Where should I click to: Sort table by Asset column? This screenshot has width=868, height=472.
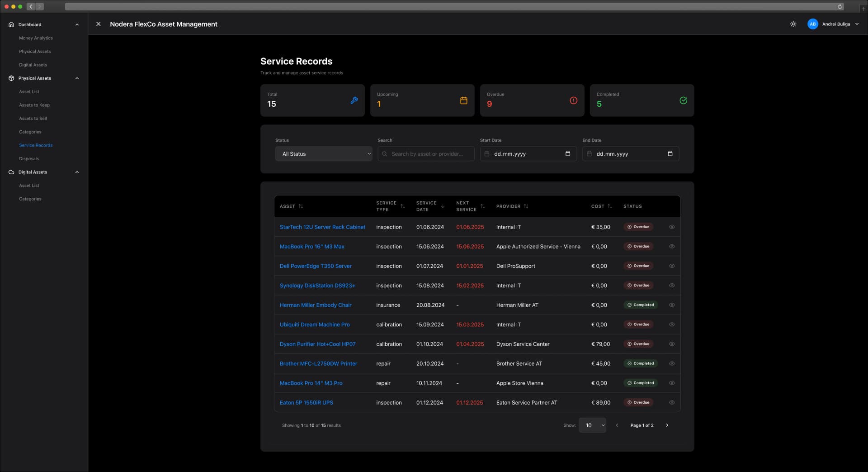301,206
